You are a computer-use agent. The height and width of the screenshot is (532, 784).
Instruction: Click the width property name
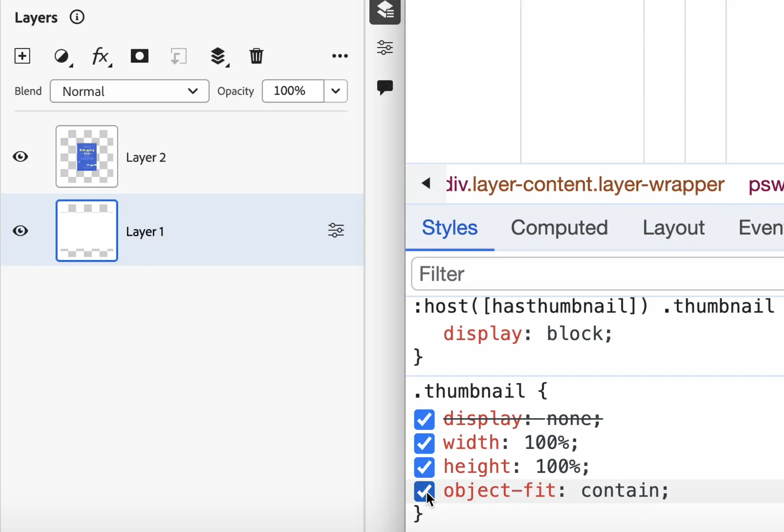coord(471,443)
